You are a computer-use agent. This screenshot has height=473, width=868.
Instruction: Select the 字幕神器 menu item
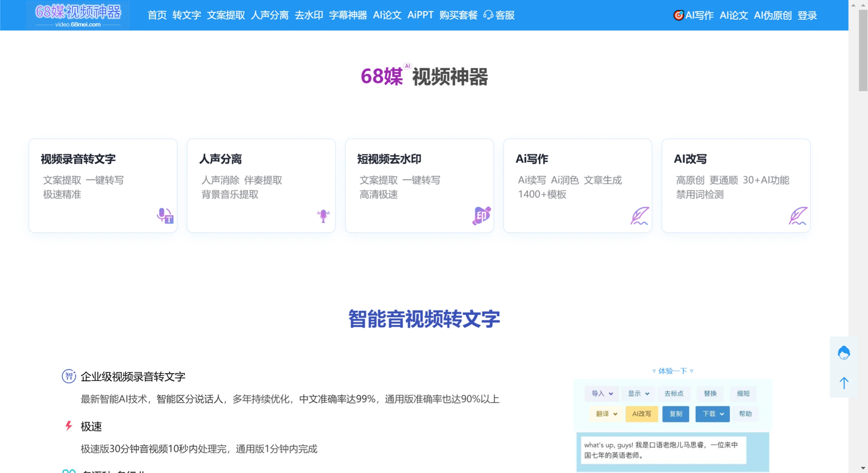[348, 15]
